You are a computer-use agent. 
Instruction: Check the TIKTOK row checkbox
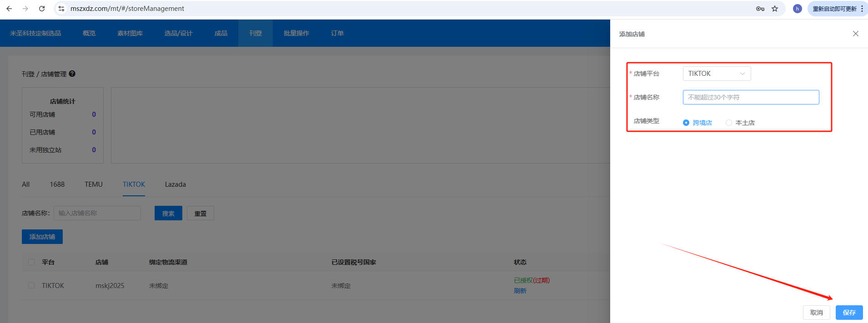(31, 285)
